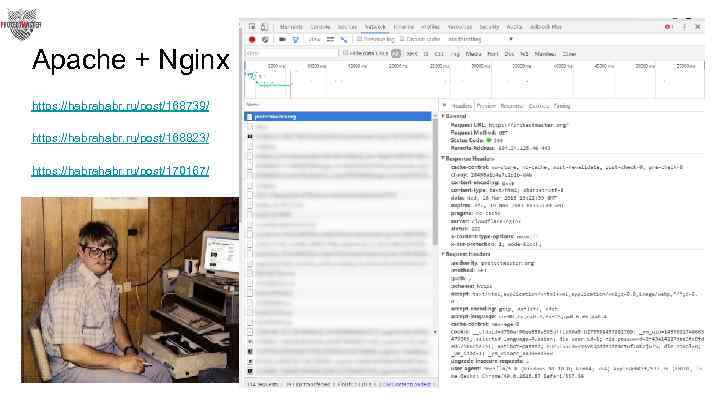Viewport: 720px width, 405px height.
Task: Toggle the blue filter funnel icon
Action: click(x=296, y=39)
